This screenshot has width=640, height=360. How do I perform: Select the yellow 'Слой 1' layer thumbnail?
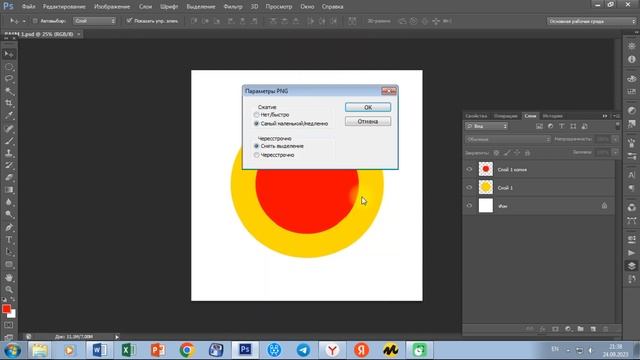486,187
